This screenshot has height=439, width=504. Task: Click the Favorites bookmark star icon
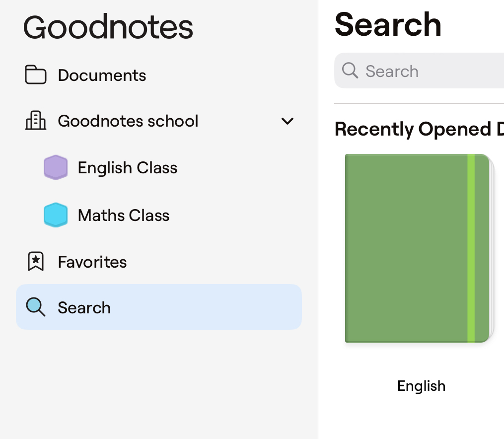tap(35, 262)
